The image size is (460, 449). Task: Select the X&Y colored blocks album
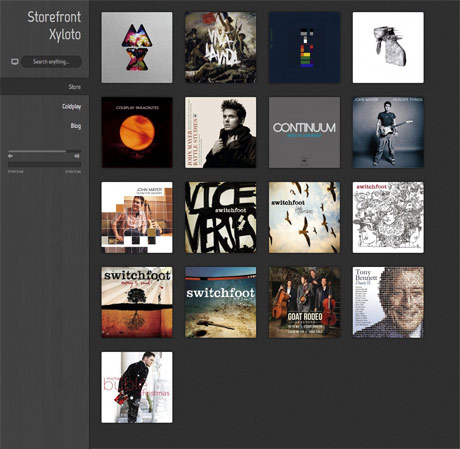(305, 47)
